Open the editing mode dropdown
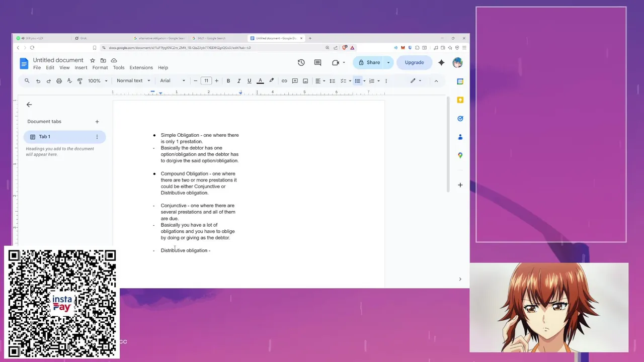Screen dimensions: 644x362 (x=416, y=81)
